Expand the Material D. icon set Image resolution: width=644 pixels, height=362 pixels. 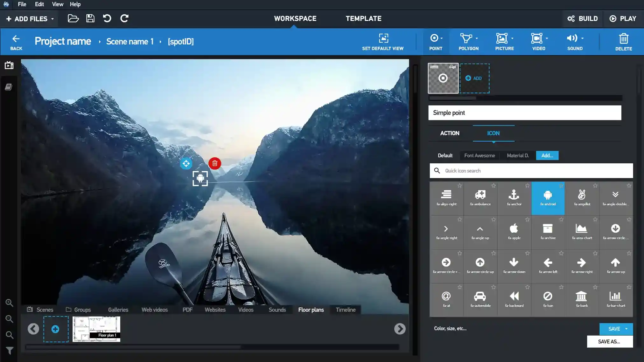click(518, 155)
